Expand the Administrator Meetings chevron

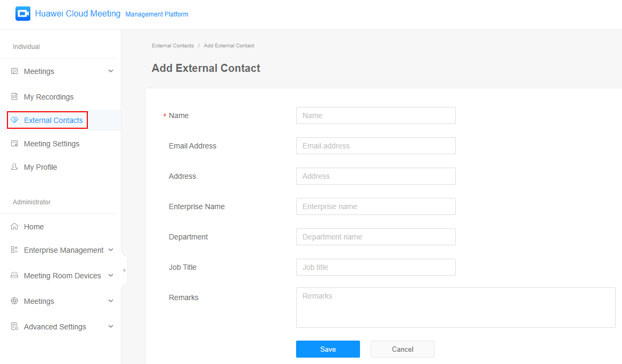pyautogui.click(x=111, y=301)
